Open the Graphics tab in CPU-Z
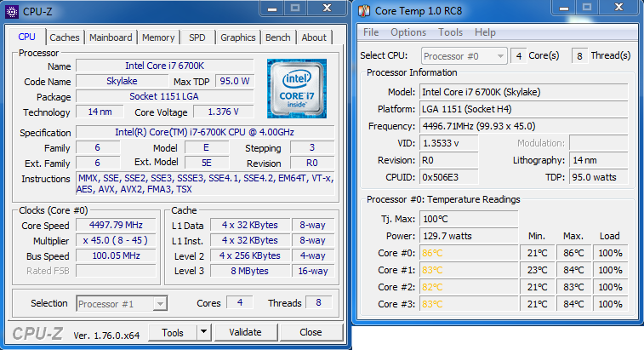Screen dimensions: 644x350 pyautogui.click(x=238, y=37)
